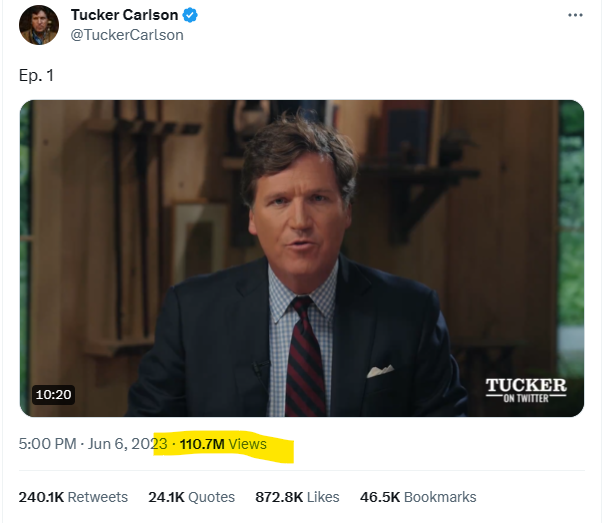Open the more options ellipsis menu
The width and height of the screenshot is (610, 523).
574,16
